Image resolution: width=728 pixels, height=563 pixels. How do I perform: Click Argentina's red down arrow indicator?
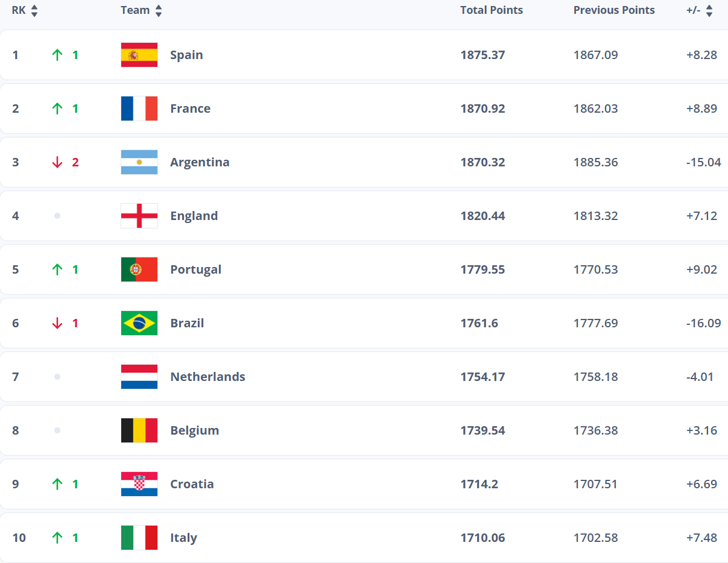point(57,162)
